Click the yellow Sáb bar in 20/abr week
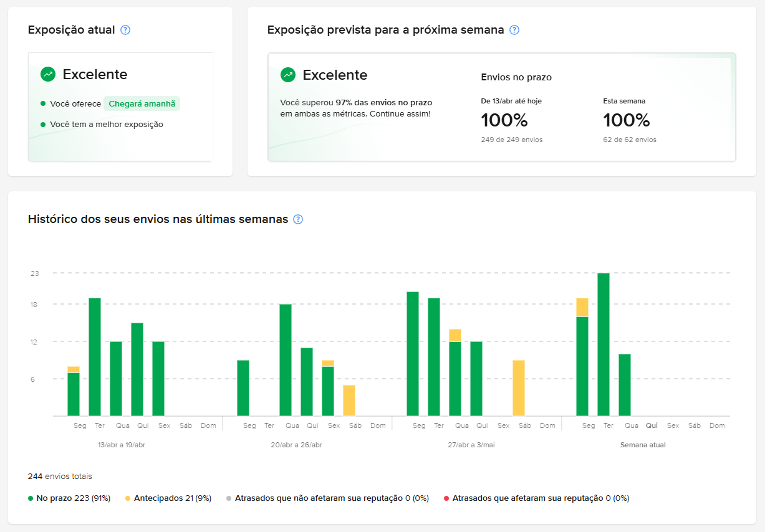This screenshot has width=765, height=532. 349,401
